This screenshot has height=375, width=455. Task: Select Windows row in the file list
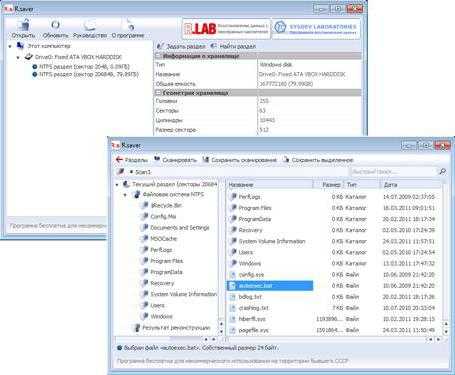(250, 263)
